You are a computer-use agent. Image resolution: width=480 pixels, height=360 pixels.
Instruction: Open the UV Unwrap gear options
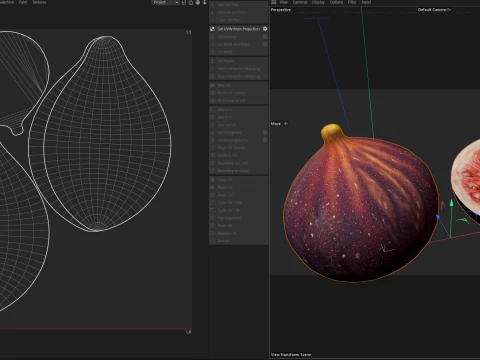pyautogui.click(x=265, y=37)
